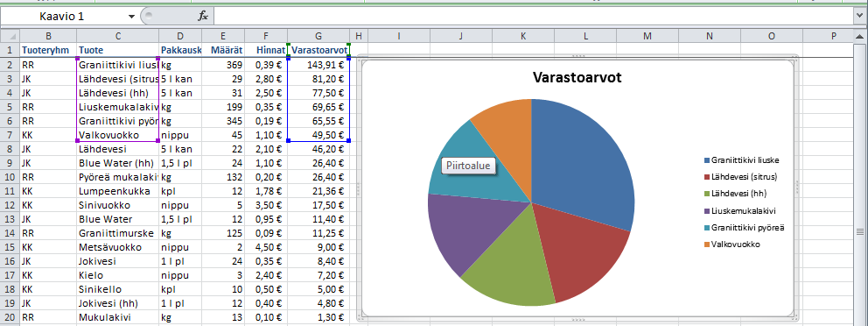Click the Mukulakivi product cell
Screen dimensions: 868x326
tap(118, 318)
